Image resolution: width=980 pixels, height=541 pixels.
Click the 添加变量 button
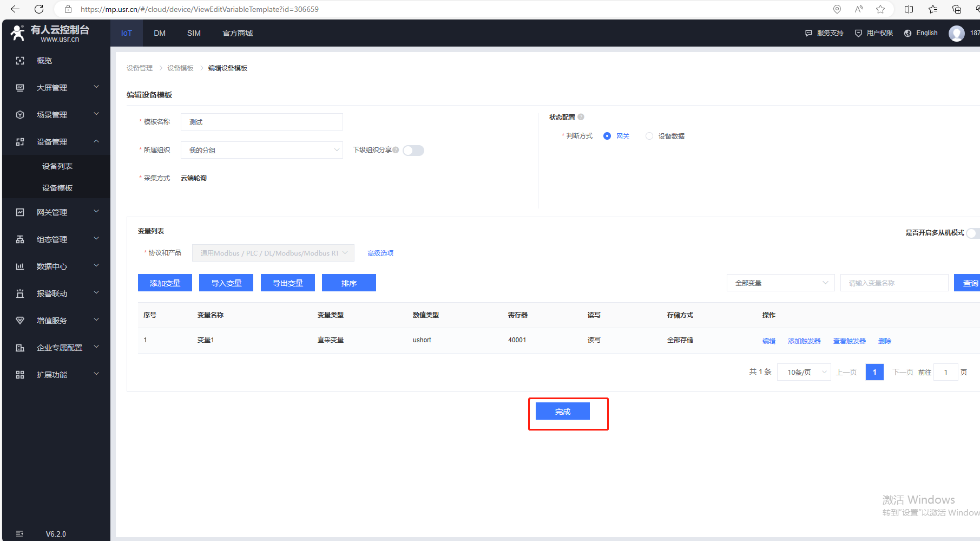coord(165,283)
